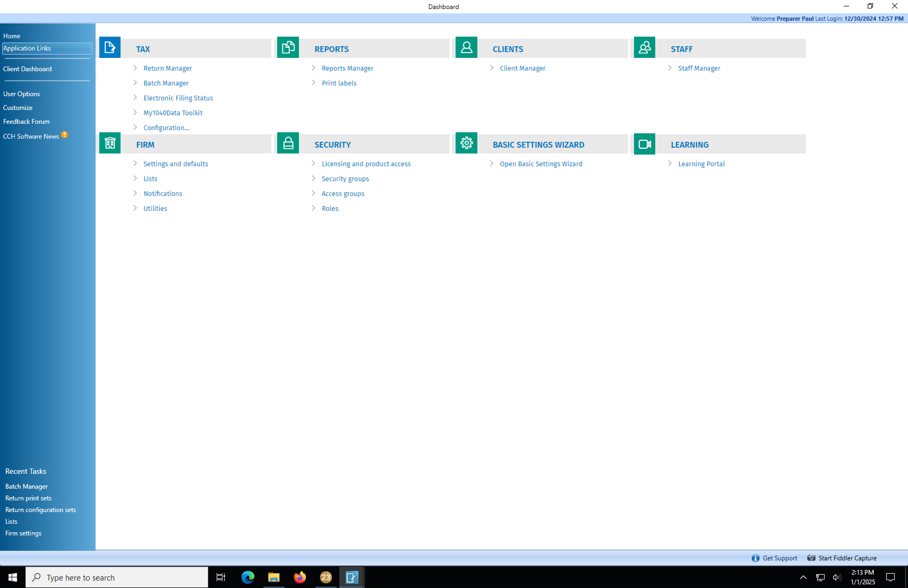Open Electronic Filing Status link
This screenshot has width=908, height=588.
coord(178,98)
